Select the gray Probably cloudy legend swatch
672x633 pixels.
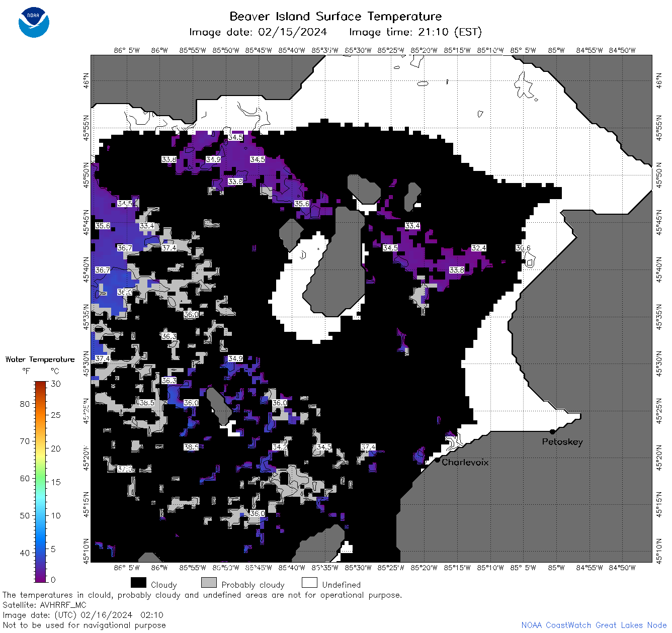(209, 583)
